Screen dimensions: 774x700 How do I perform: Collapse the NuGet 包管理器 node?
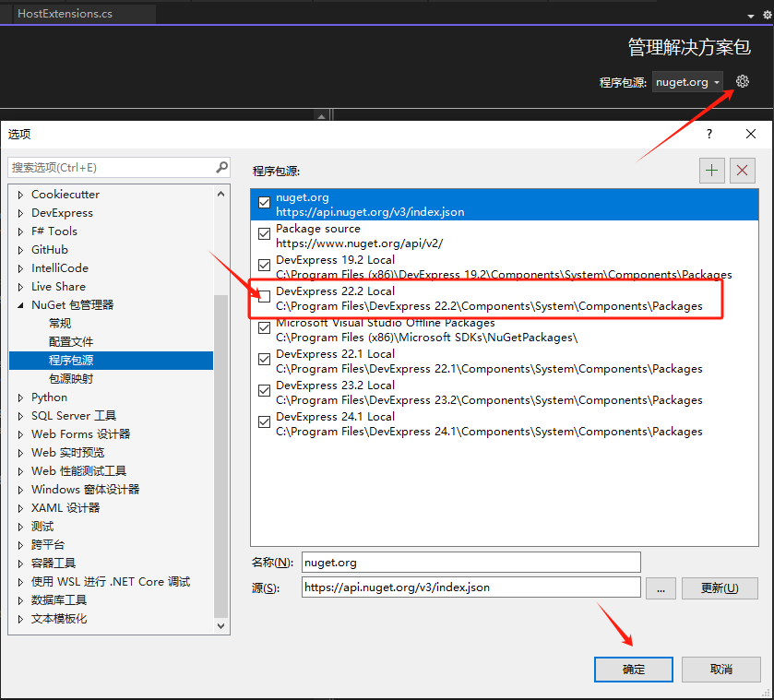(x=20, y=305)
